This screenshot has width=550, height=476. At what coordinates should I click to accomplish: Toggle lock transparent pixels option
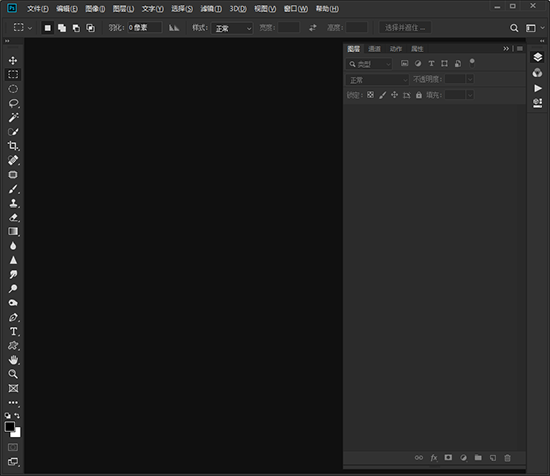(370, 95)
